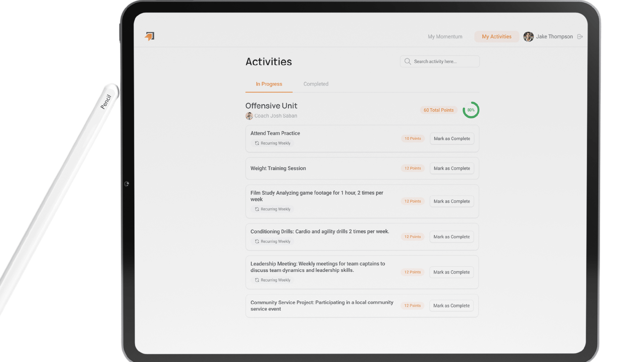Click the orange app logo icon
Viewport: 644px width, 362px height.
[x=150, y=36]
